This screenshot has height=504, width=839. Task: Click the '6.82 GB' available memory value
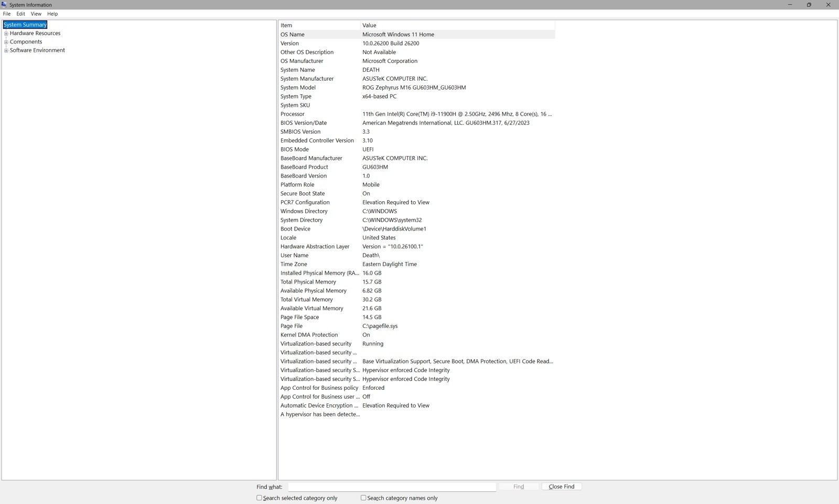point(372,291)
